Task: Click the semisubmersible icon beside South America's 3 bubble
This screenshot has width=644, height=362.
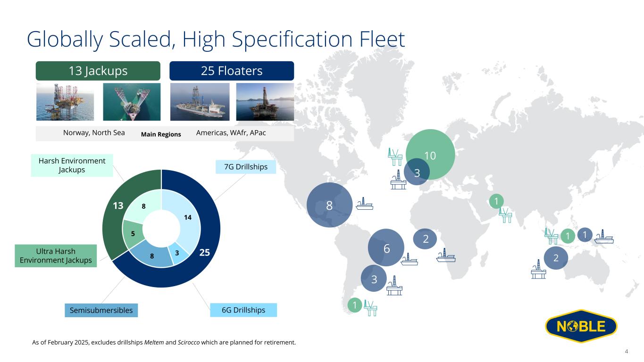Action: (394, 286)
